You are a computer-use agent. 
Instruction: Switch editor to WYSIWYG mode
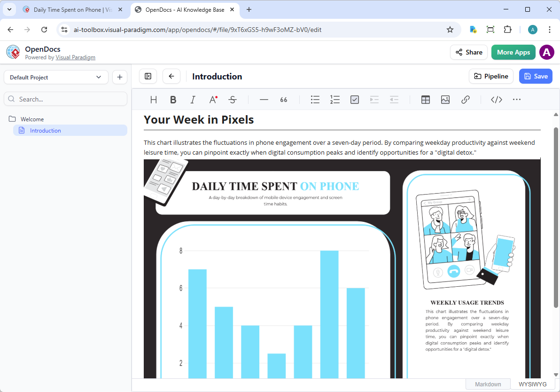532,384
